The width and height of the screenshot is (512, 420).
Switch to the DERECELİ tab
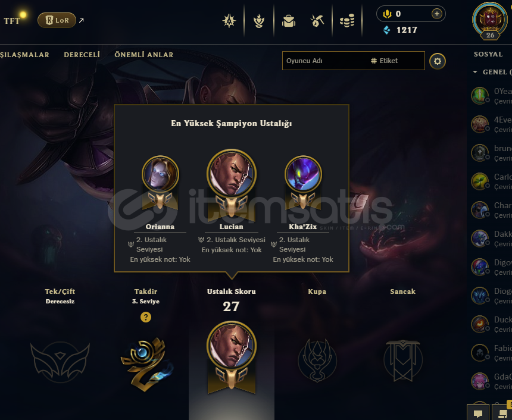82,55
